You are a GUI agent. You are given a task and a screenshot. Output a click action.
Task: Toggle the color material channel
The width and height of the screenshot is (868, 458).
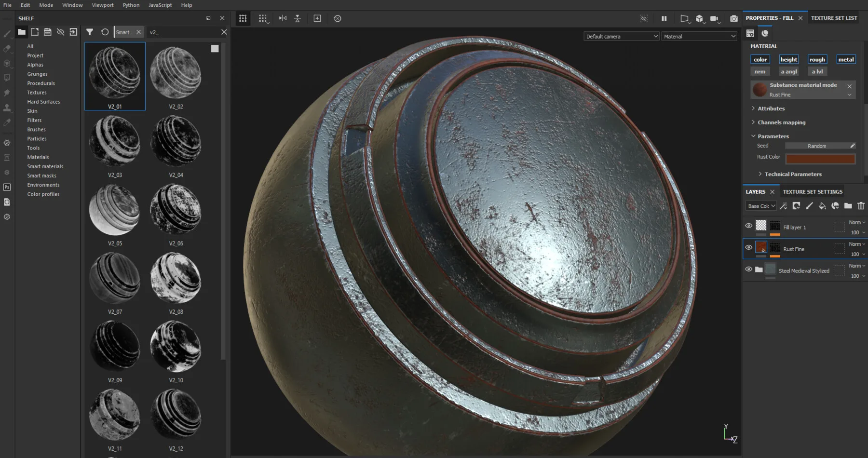[x=760, y=59]
